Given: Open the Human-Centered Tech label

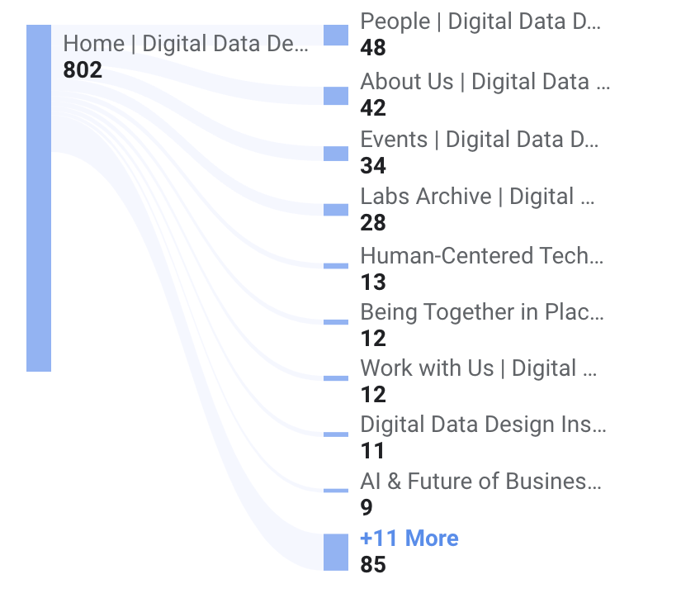Looking at the screenshot, I should (482, 256).
